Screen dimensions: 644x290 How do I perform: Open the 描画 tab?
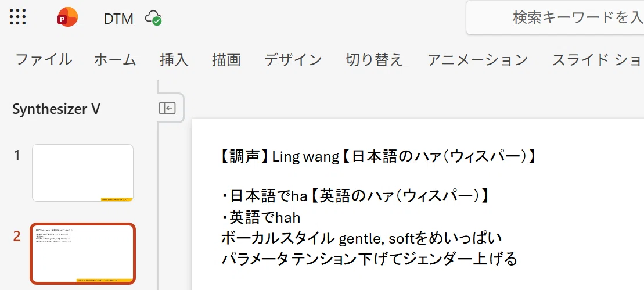226,60
